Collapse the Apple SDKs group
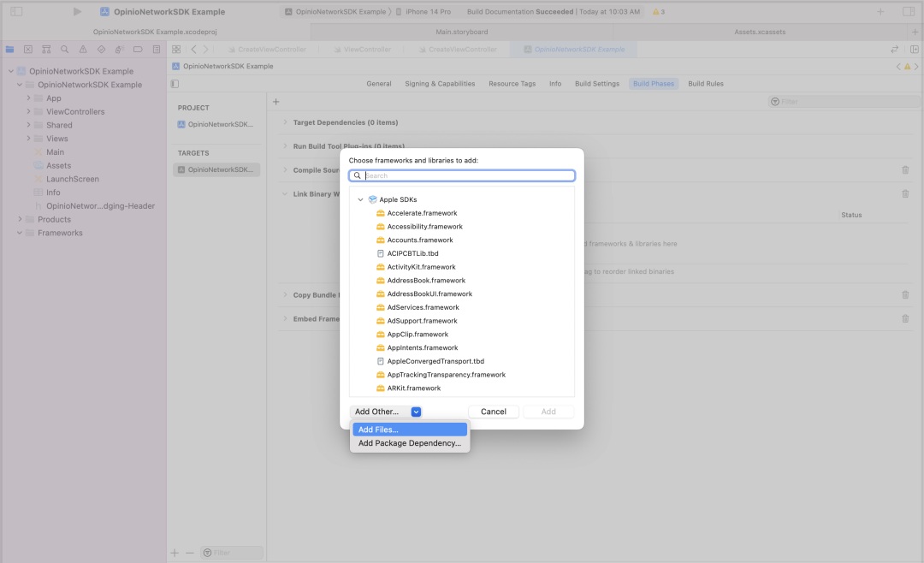Image resolution: width=924 pixels, height=563 pixels. [x=361, y=199]
